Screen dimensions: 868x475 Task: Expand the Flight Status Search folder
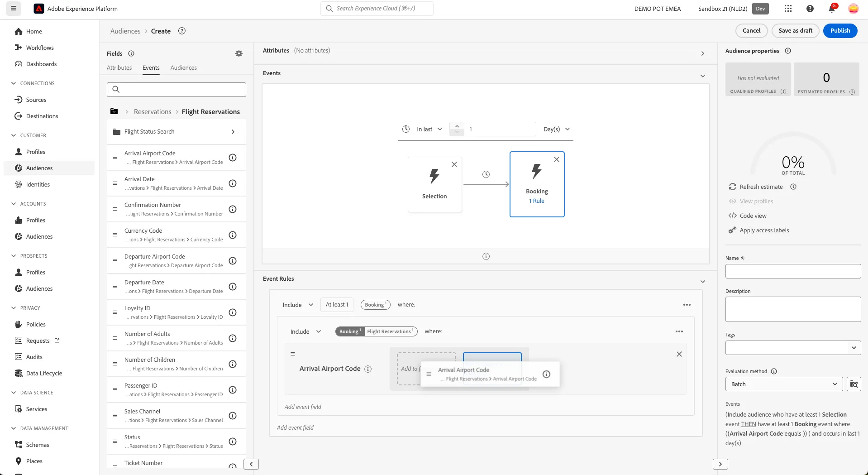pyautogui.click(x=176, y=132)
